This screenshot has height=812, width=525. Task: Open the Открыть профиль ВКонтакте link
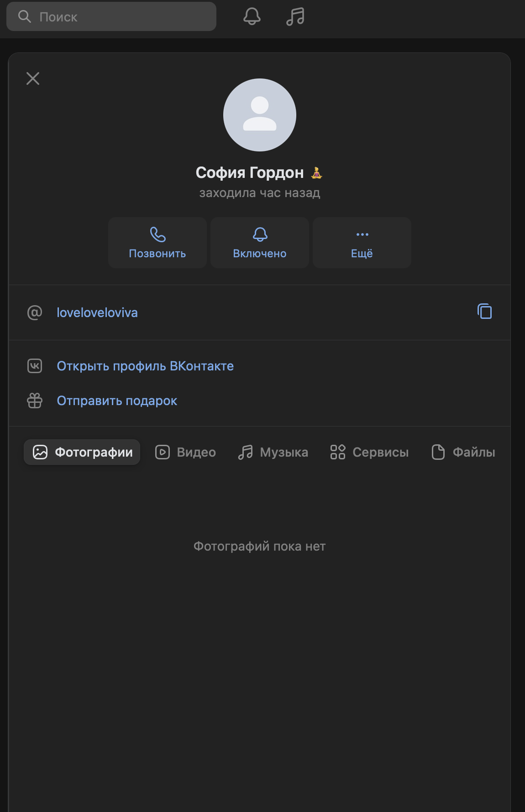point(145,366)
